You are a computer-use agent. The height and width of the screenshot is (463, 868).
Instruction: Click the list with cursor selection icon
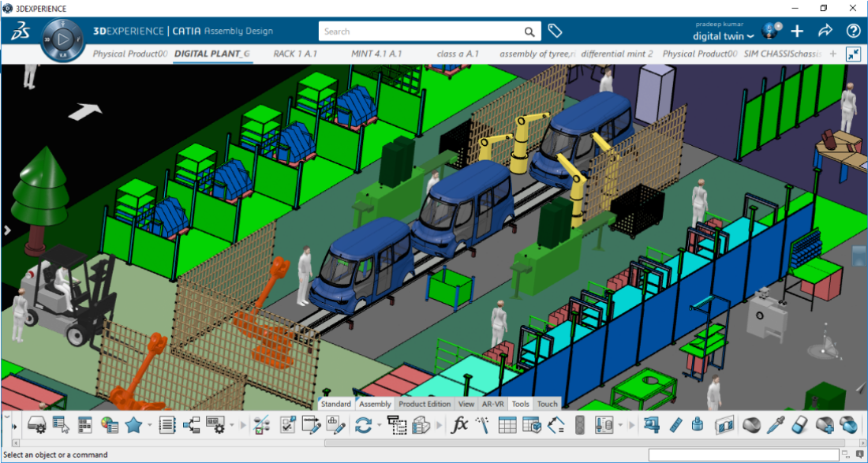pyautogui.click(x=61, y=425)
